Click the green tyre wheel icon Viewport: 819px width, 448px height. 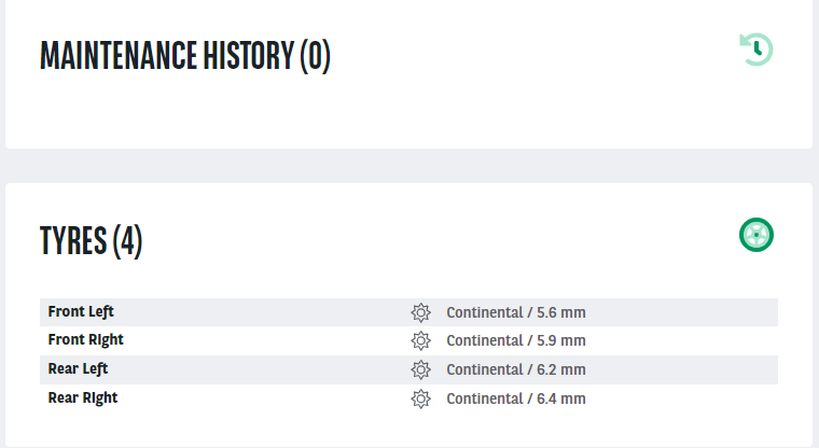756,235
